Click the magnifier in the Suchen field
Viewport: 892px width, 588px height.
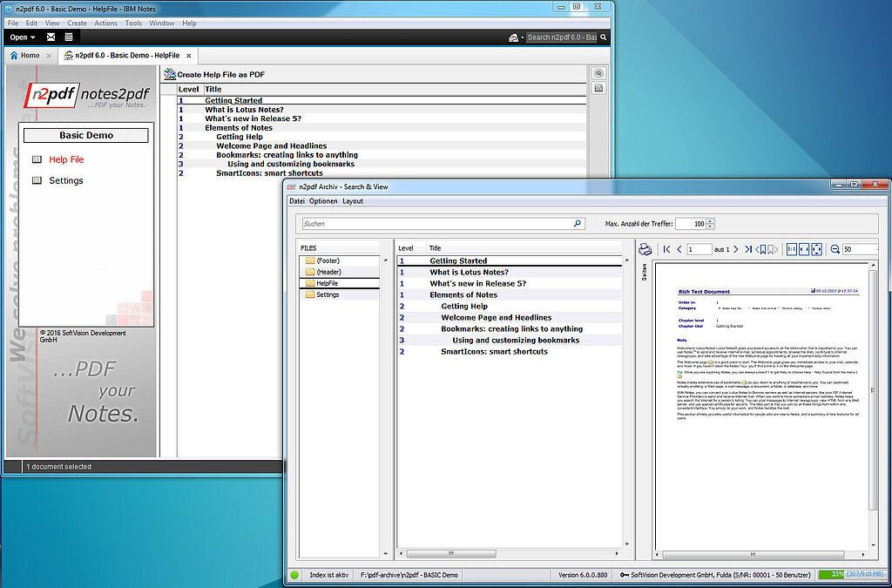pyautogui.click(x=578, y=224)
